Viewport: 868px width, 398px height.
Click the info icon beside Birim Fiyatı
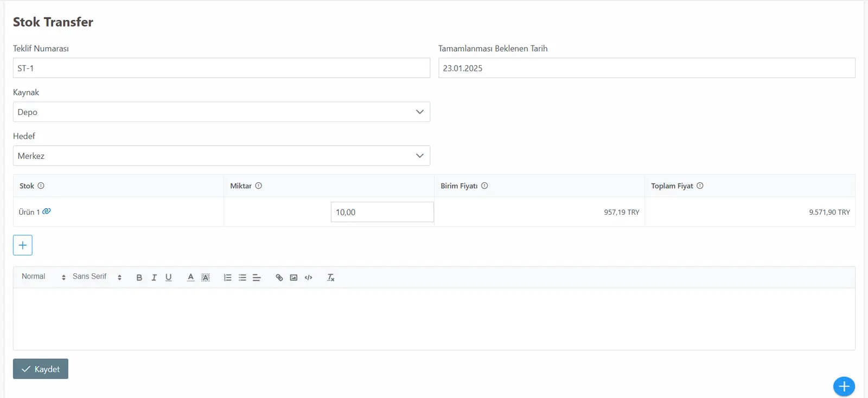484,185
